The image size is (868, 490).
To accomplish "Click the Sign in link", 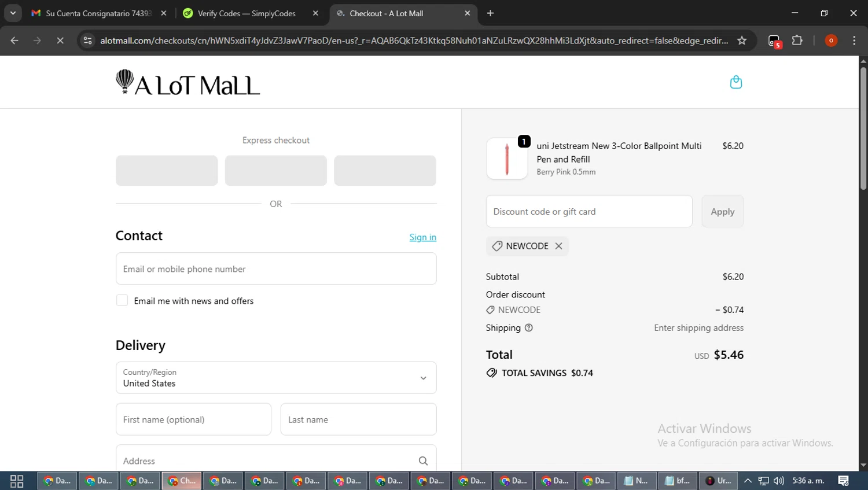I will [423, 237].
